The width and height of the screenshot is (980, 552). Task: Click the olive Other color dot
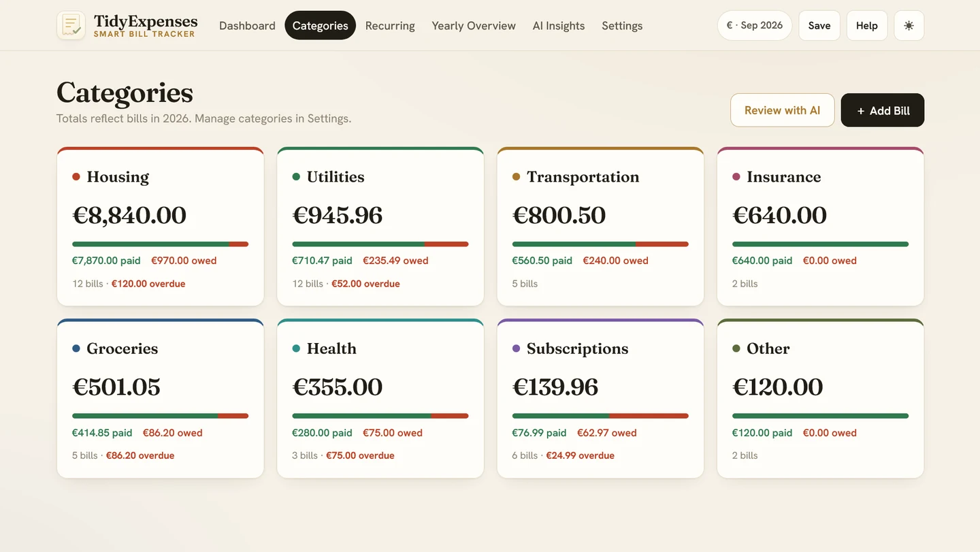(x=736, y=348)
